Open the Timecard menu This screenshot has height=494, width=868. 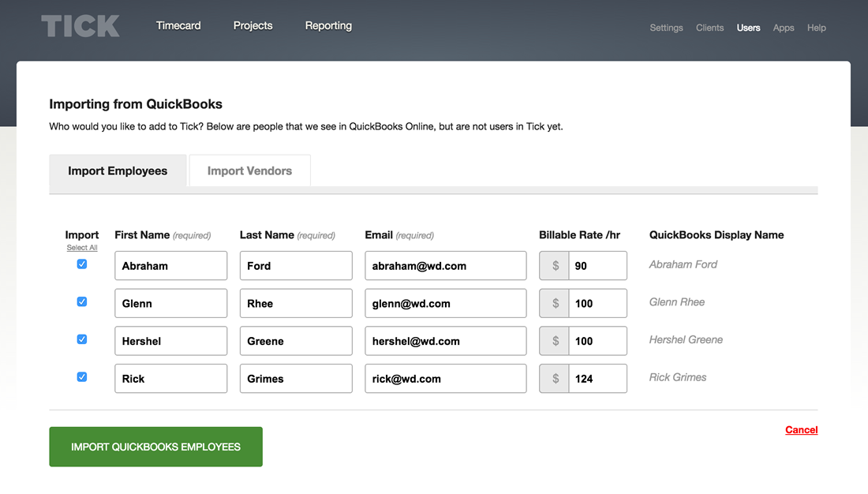pyautogui.click(x=178, y=25)
